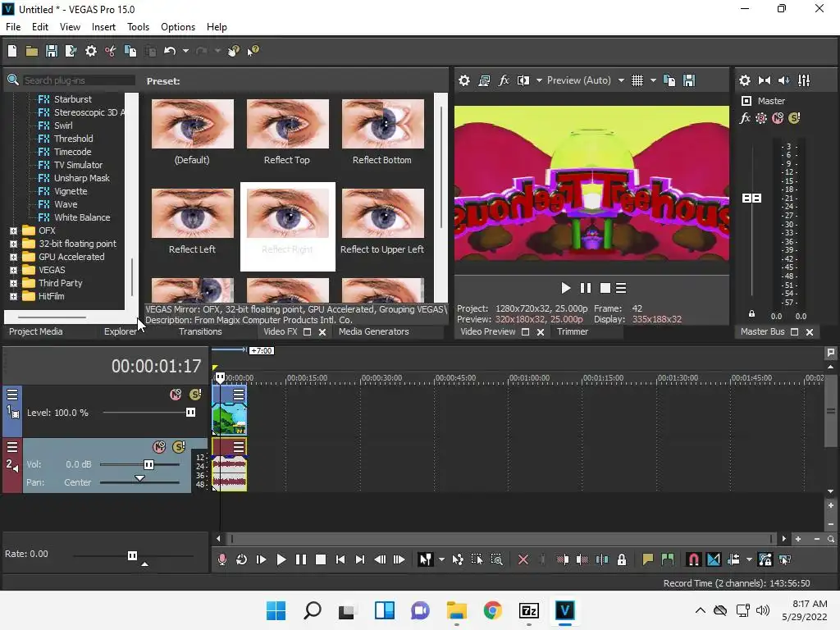840x630 pixels.
Task: Solo video track 1
Action: coord(195,395)
